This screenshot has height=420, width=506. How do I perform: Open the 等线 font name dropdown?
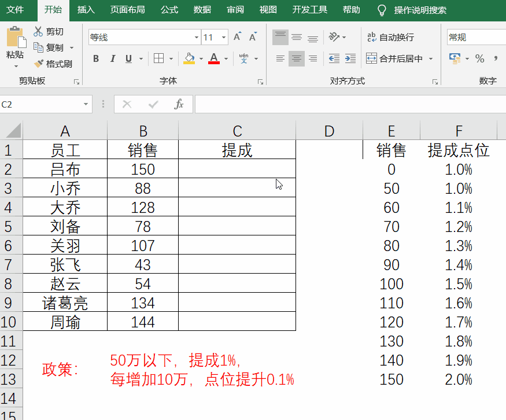pyautogui.click(x=195, y=36)
